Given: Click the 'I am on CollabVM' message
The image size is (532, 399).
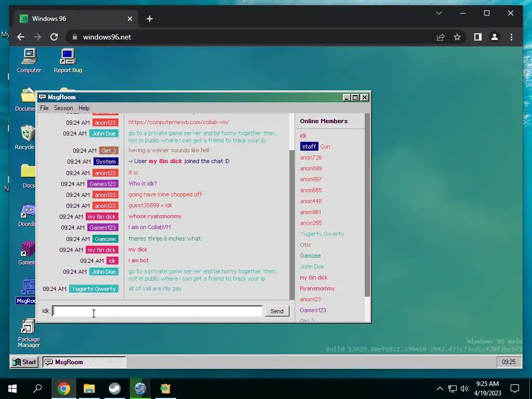Looking at the screenshot, I should pos(150,227).
